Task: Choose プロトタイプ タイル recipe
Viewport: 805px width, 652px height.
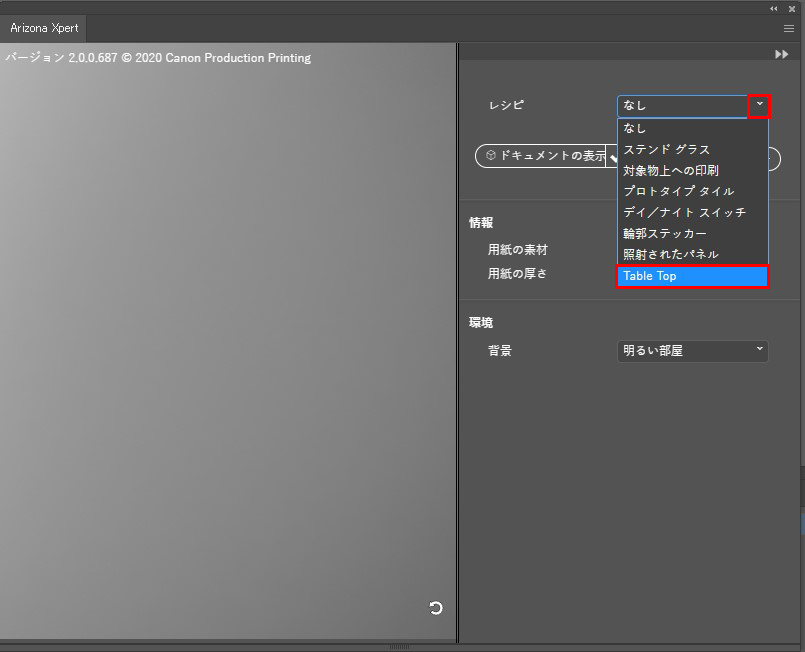Action: tap(692, 191)
